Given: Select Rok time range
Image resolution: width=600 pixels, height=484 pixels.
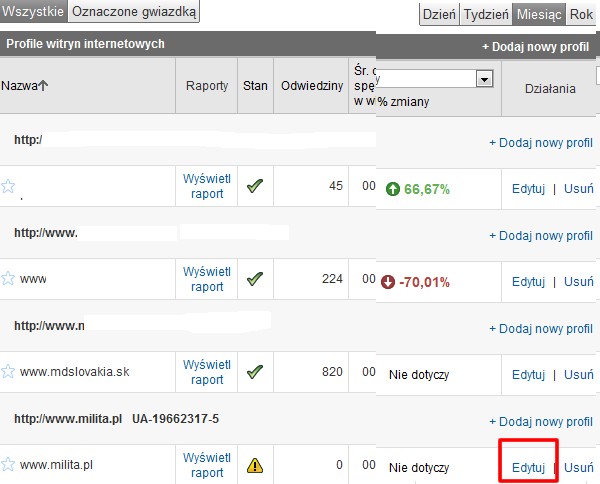Looking at the screenshot, I should 581,15.
